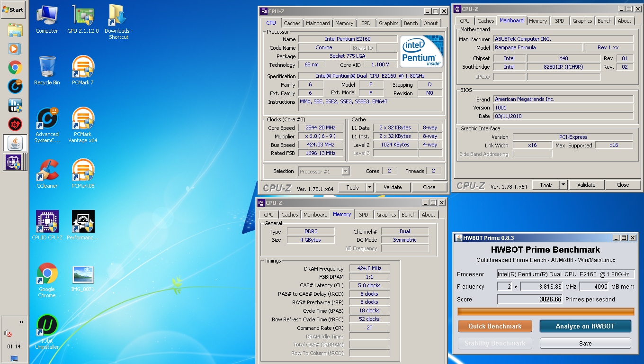Click the 01:14 tray clock
644x364 pixels.
14,346
